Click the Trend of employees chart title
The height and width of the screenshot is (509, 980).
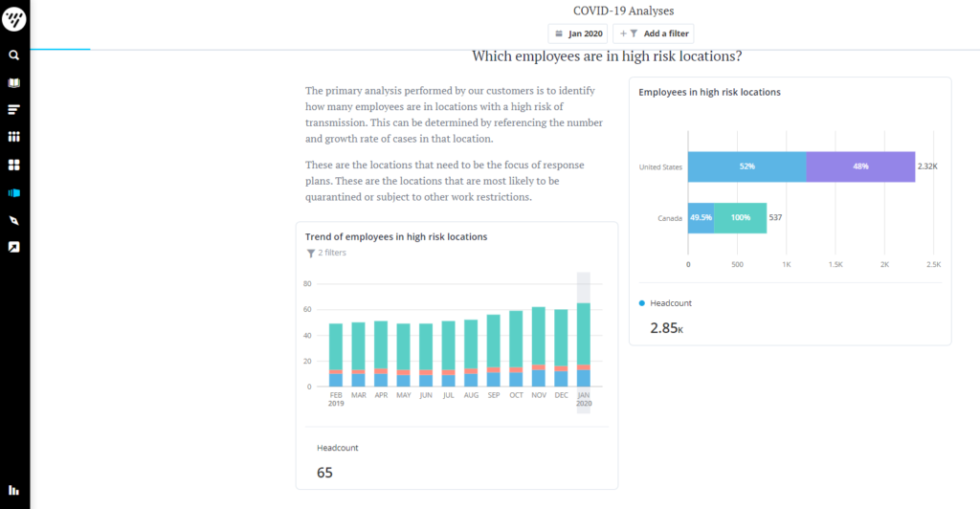[396, 236]
